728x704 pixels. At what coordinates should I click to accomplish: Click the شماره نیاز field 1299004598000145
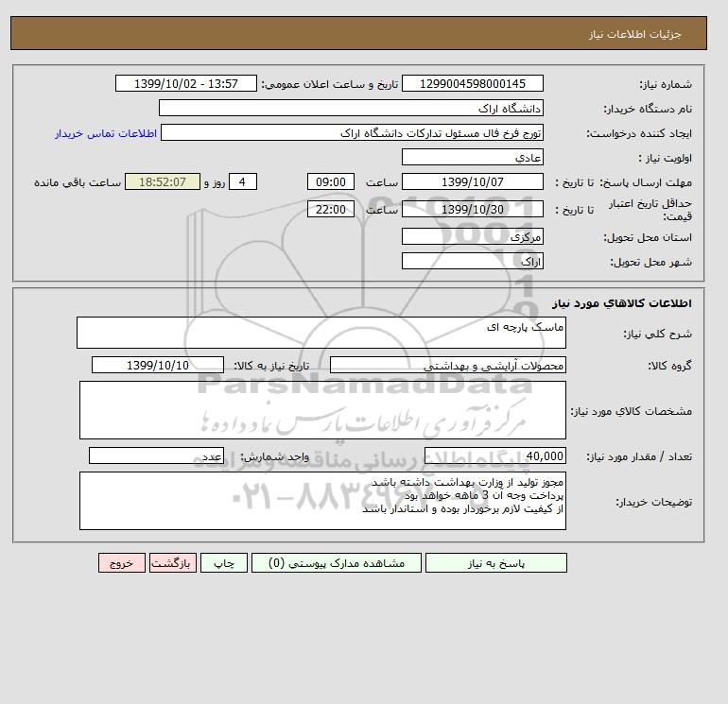click(472, 83)
